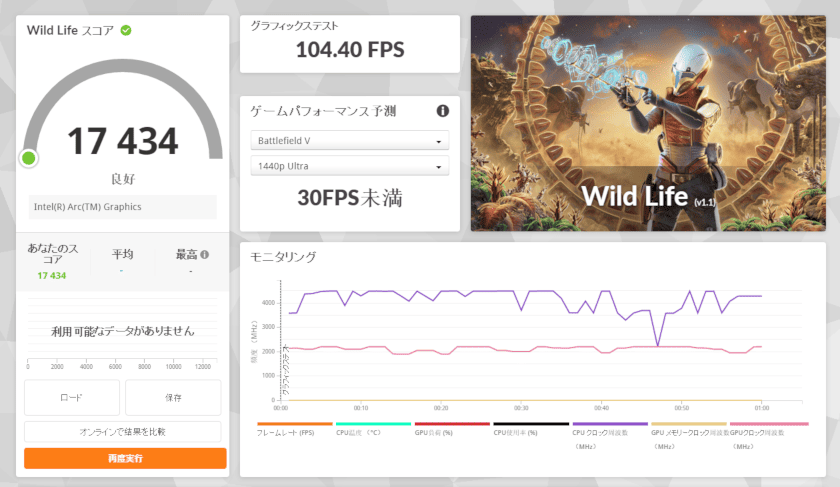Click the black CPU使用率 legend color bar
This screenshot has height=487, width=840.
pyautogui.click(x=530, y=424)
